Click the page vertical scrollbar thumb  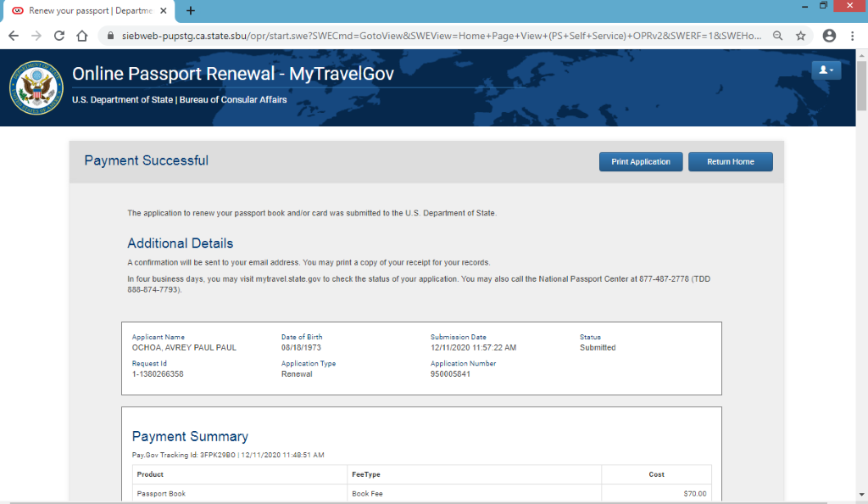click(862, 86)
